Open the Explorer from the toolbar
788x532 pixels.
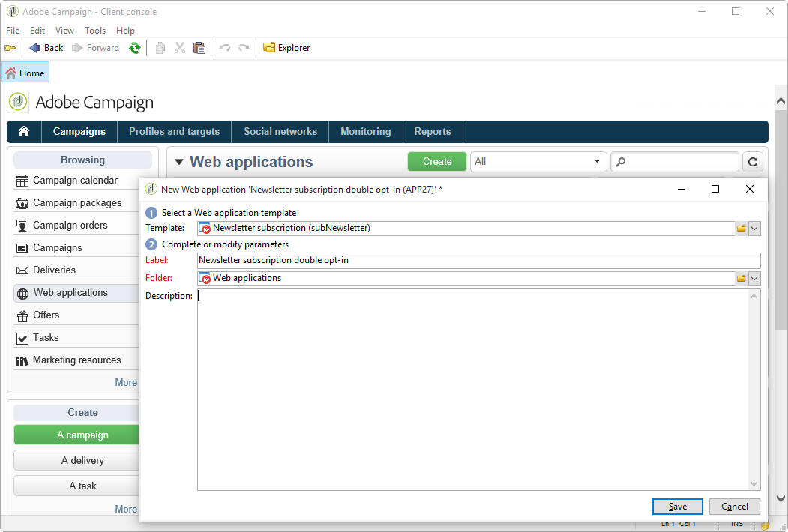[x=286, y=48]
